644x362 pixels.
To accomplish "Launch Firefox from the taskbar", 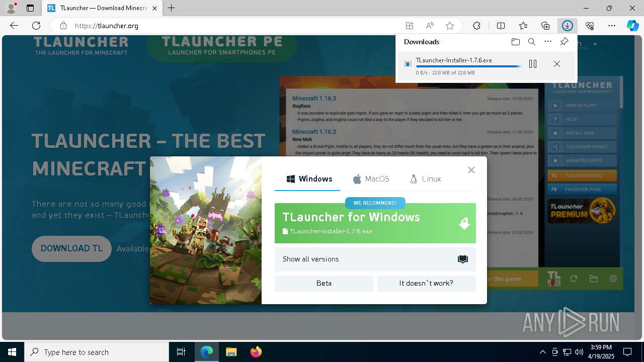I will [256, 352].
